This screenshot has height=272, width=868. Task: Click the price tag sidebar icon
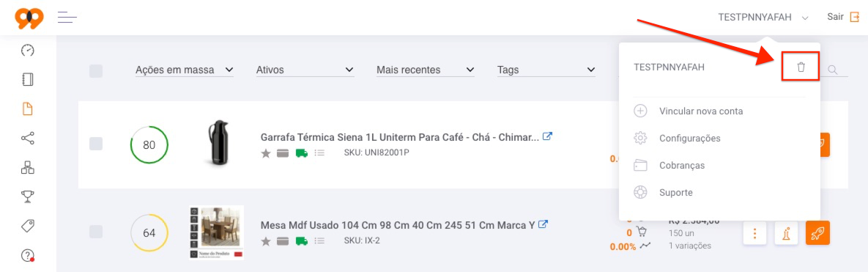[x=28, y=226]
